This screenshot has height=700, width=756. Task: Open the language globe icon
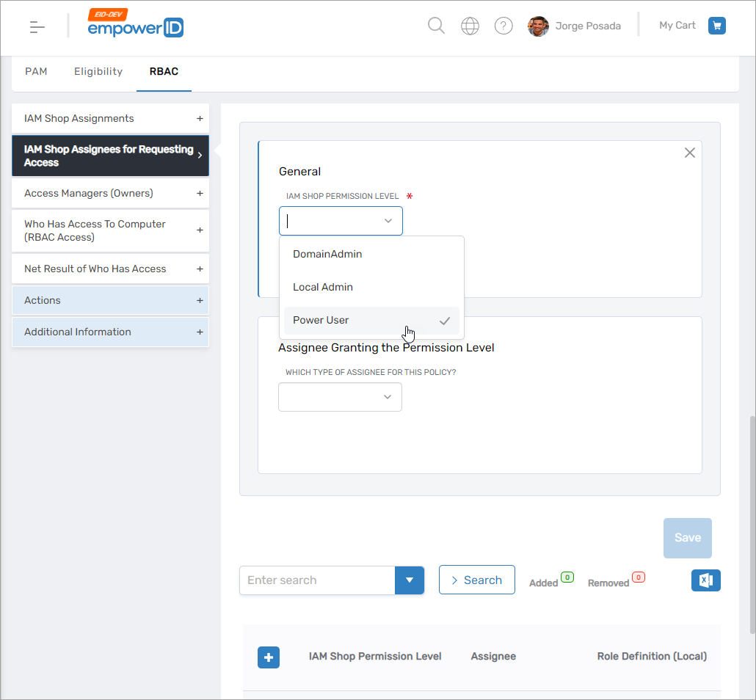(470, 25)
